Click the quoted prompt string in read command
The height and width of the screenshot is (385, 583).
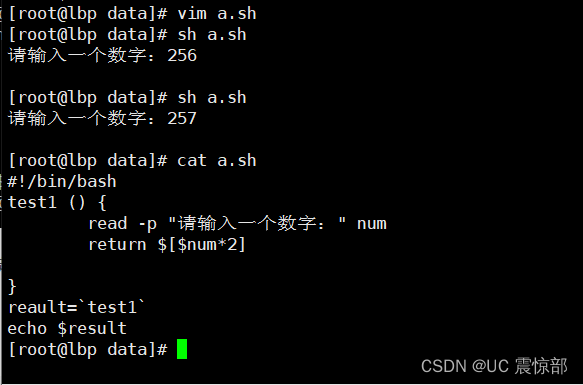[x=257, y=224]
